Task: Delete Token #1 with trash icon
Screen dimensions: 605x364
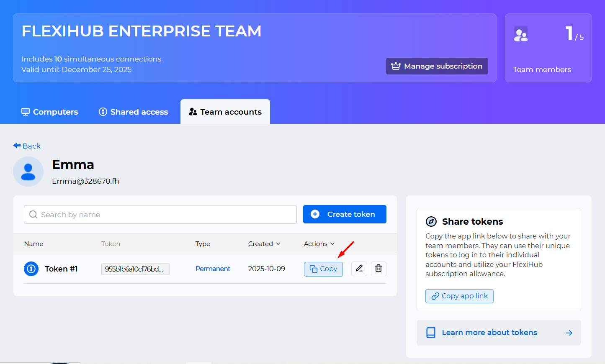Action: pyautogui.click(x=378, y=269)
